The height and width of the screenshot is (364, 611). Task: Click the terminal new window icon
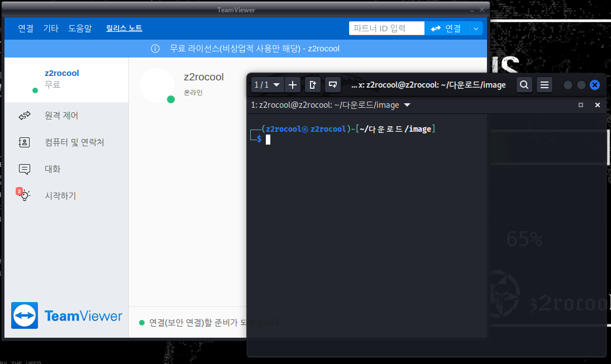[333, 85]
